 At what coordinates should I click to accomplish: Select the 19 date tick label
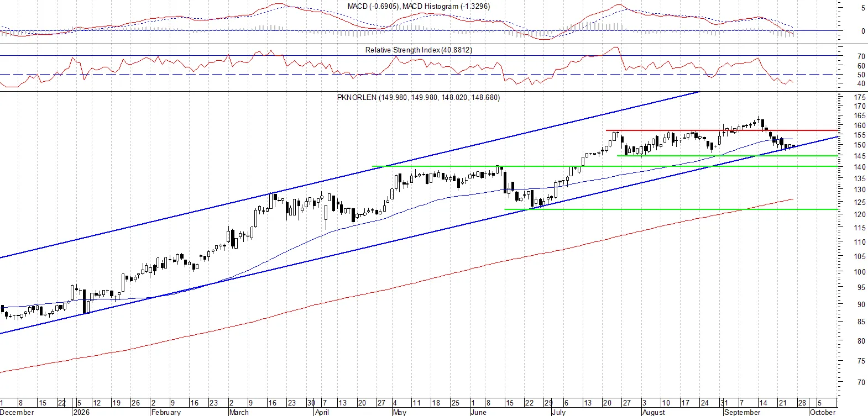[116, 403]
